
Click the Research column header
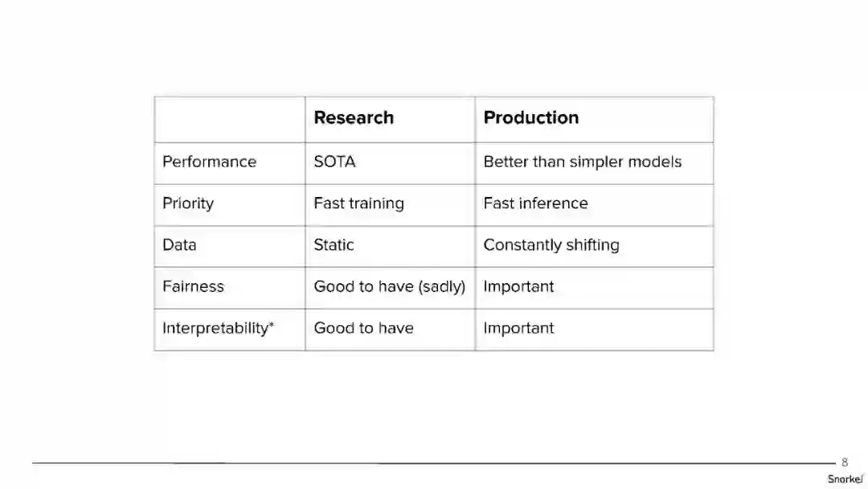(354, 118)
